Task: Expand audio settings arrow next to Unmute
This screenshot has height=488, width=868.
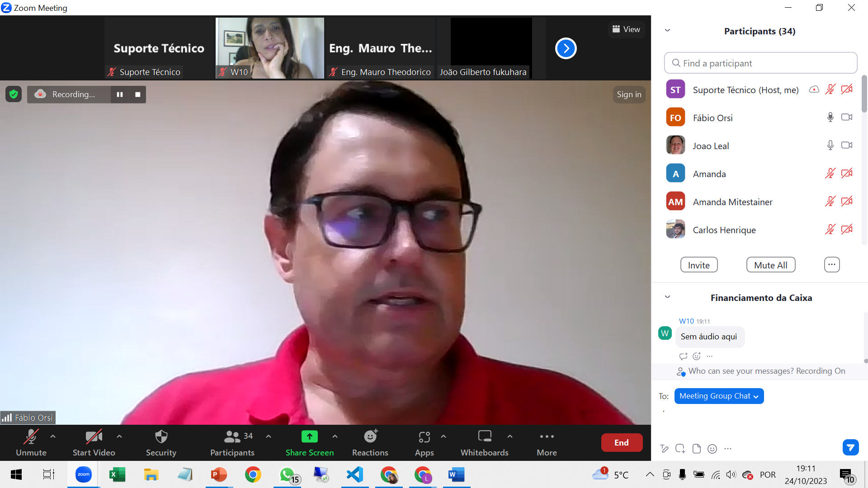Action: coord(53,436)
